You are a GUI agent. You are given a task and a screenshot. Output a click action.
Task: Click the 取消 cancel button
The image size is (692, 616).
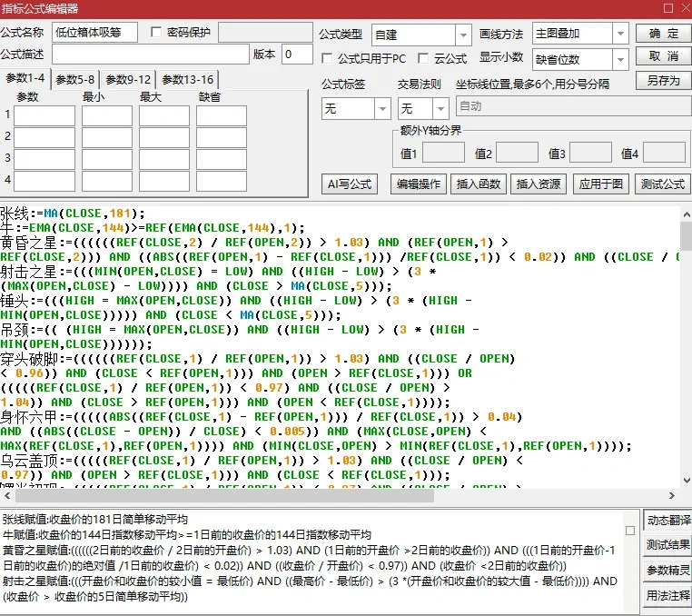pos(663,56)
